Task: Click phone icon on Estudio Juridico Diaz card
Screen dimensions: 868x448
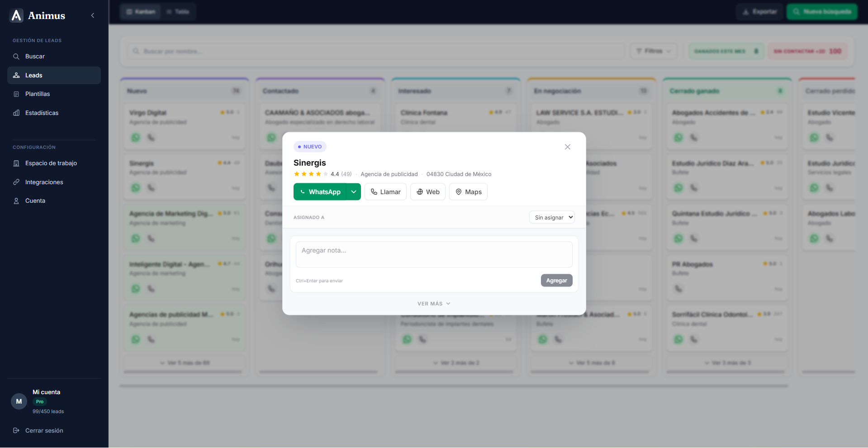Action: pyautogui.click(x=694, y=188)
